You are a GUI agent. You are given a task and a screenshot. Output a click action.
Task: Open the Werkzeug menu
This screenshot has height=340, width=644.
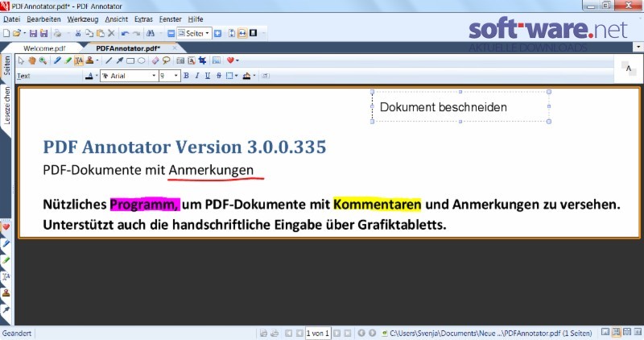(x=83, y=19)
